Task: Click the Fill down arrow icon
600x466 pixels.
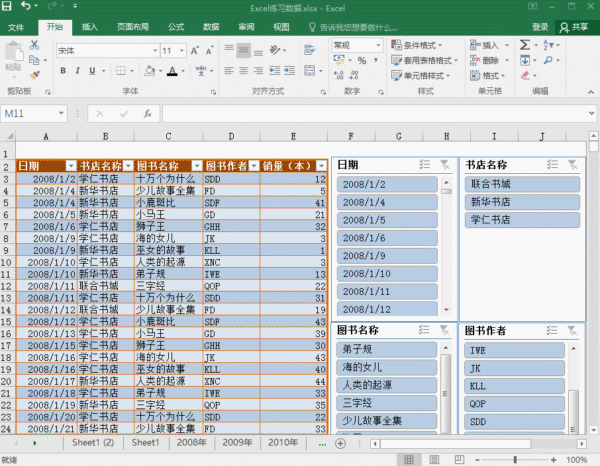Action: coord(525,60)
